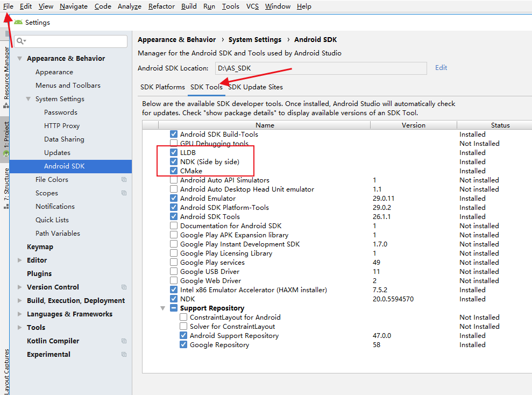532x395 pixels.
Task: Enable the GPU Debugging tools checkbox
Action: (x=173, y=143)
